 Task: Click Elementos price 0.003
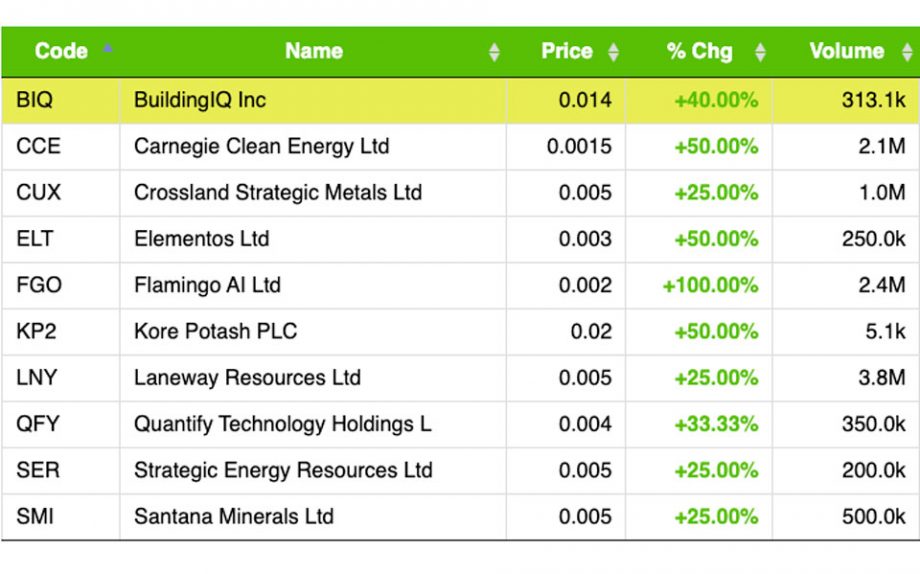point(585,239)
